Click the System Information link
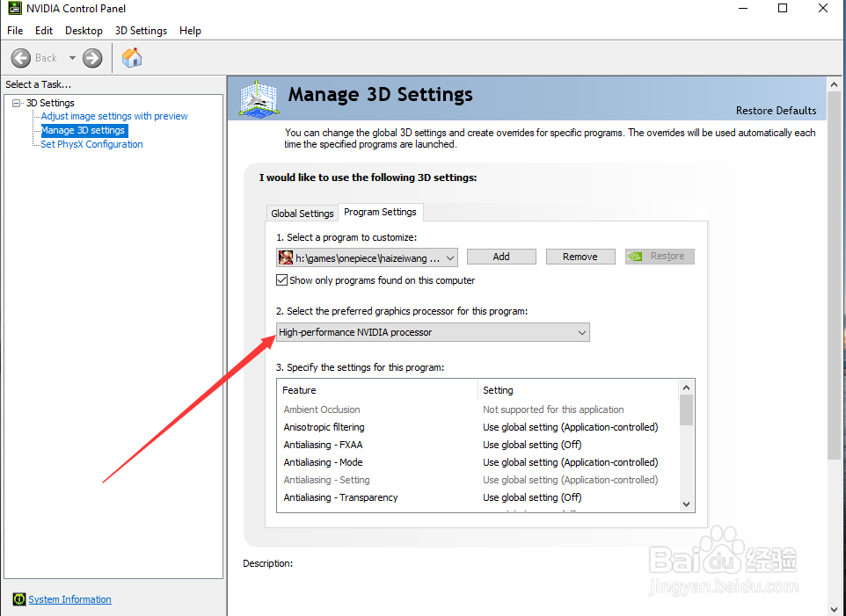Image resolution: width=846 pixels, height=616 pixels. tap(69, 599)
